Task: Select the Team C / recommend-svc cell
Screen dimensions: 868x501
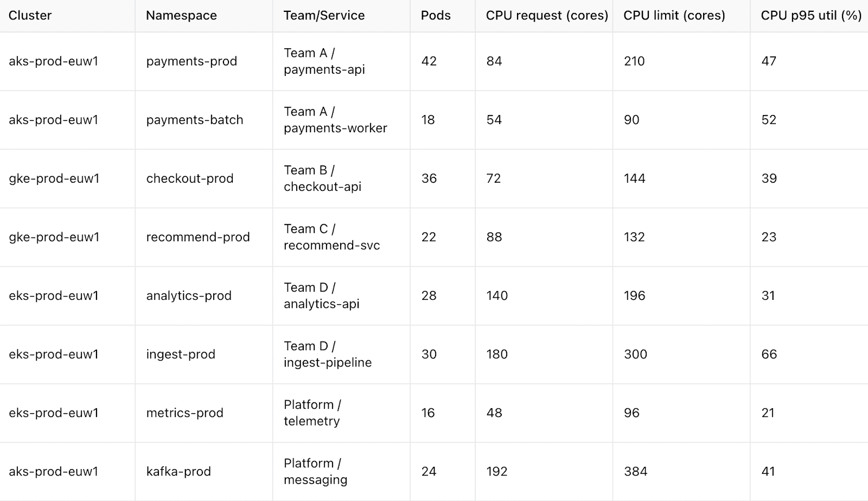Action: [331, 237]
